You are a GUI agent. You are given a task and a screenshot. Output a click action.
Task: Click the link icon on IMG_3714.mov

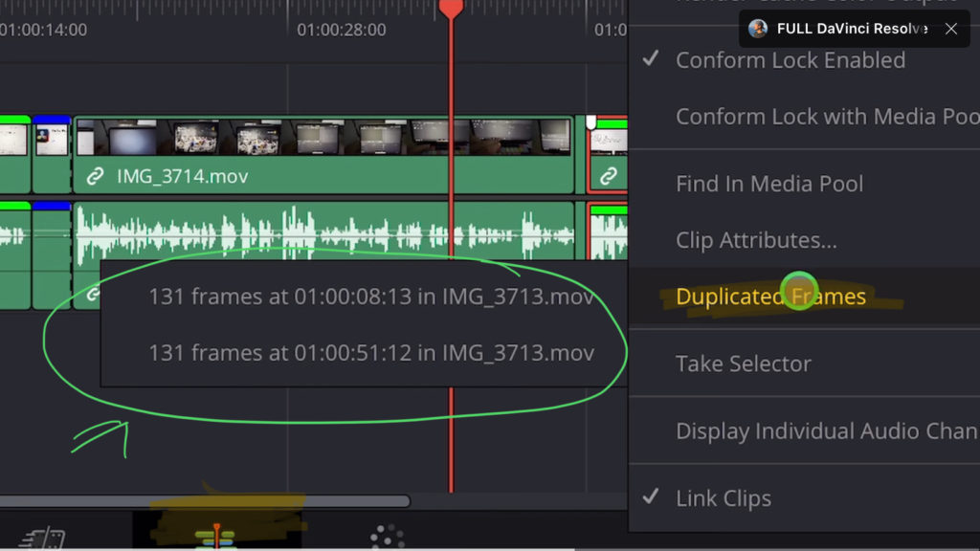coord(95,176)
